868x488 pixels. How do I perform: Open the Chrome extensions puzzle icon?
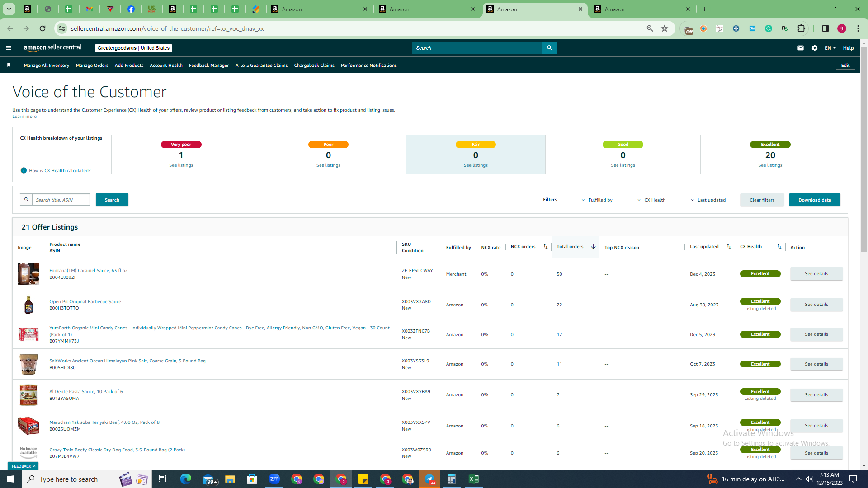801,28
